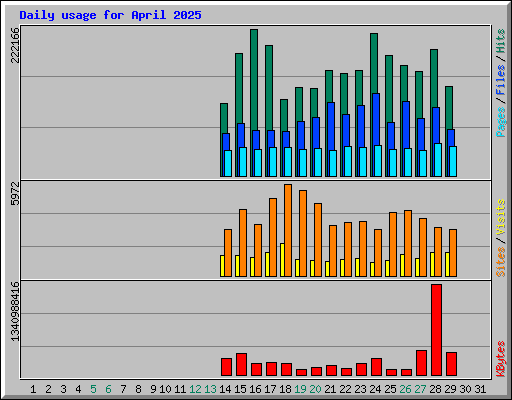Click the title 'Daily usage for April 2025'
The image size is (512, 400).
(x=110, y=15)
